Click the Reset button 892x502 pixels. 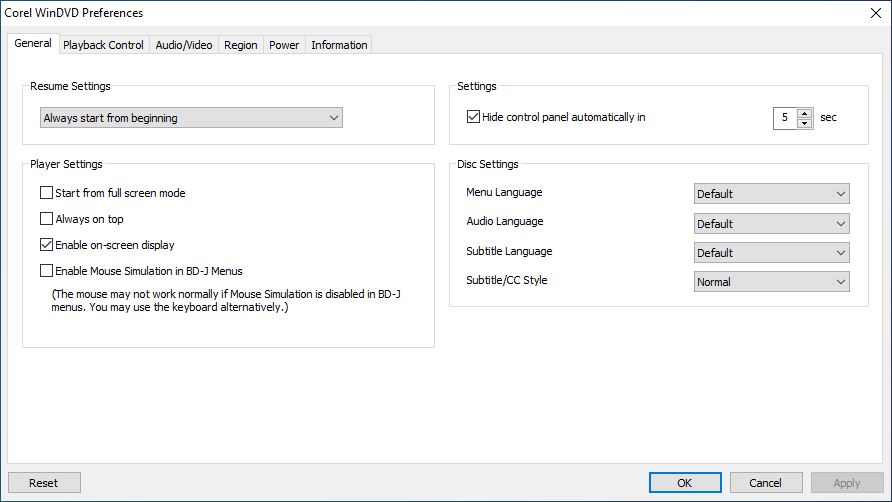(44, 483)
